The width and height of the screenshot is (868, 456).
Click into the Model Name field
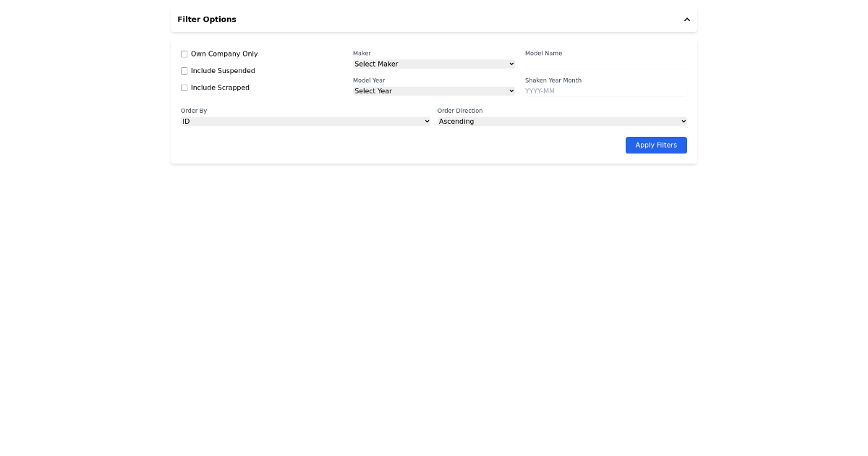(605, 64)
